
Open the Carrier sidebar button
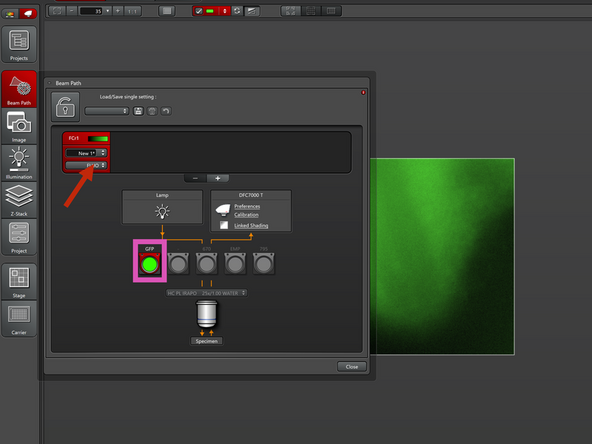point(19,319)
